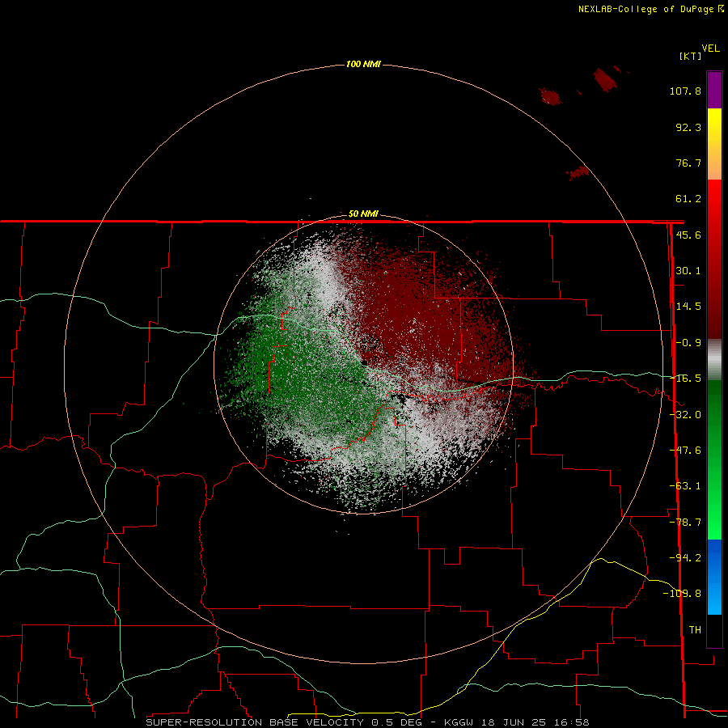The image size is (728, 728).
Task: Click the 107.8 value on velocity scale
Action: pyautogui.click(x=685, y=91)
